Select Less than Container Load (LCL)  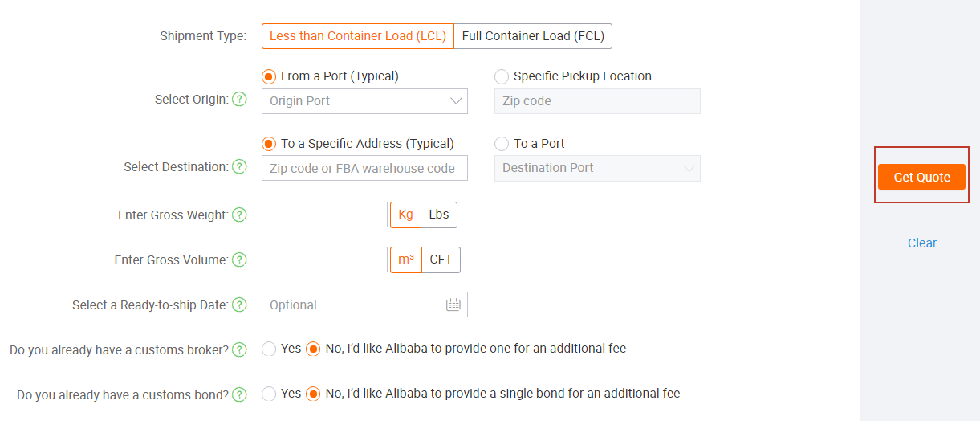tap(357, 36)
